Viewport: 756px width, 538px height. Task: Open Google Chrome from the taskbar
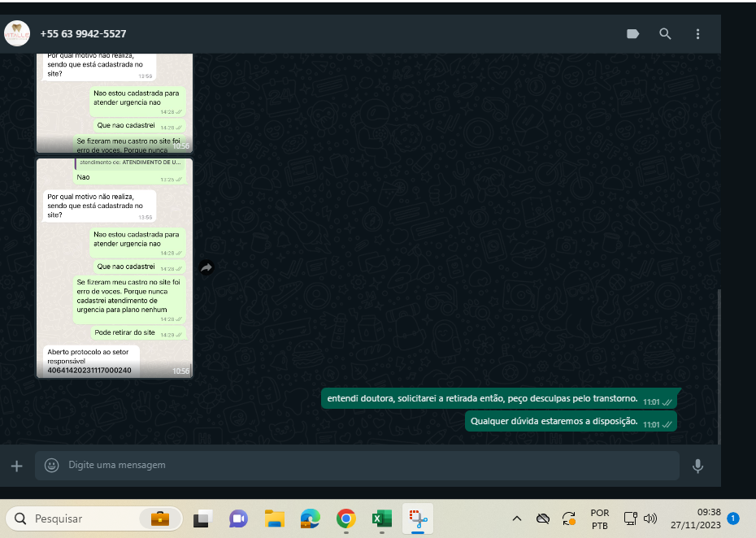tap(346, 518)
